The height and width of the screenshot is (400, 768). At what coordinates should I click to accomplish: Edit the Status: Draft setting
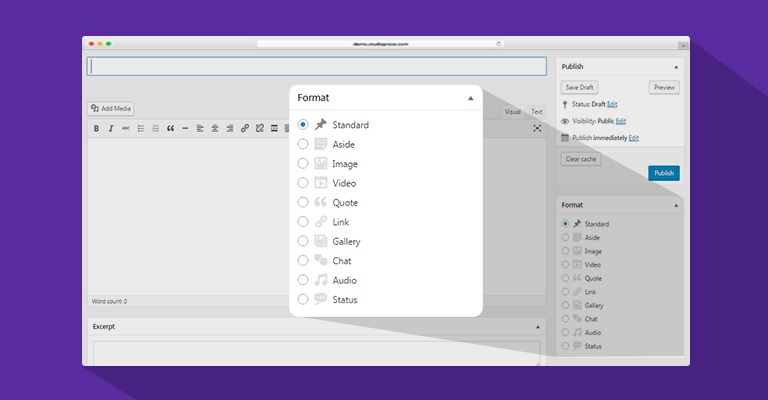(612, 104)
